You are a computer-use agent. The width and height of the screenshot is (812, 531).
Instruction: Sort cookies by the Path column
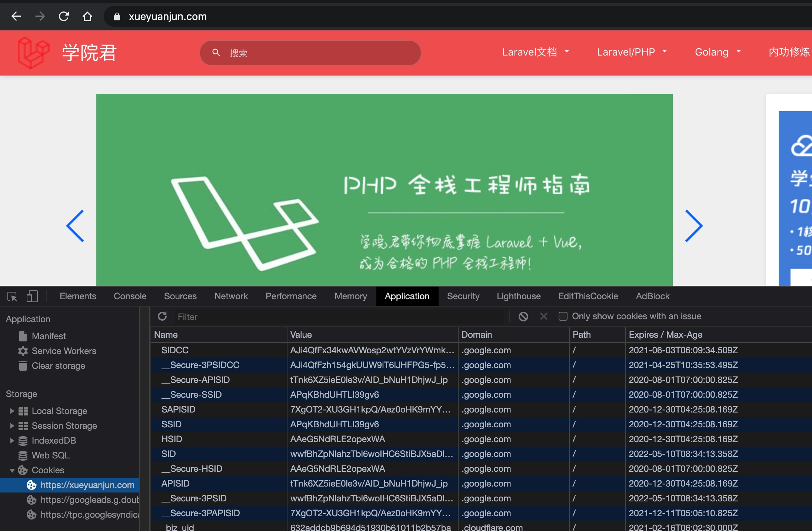click(598, 335)
